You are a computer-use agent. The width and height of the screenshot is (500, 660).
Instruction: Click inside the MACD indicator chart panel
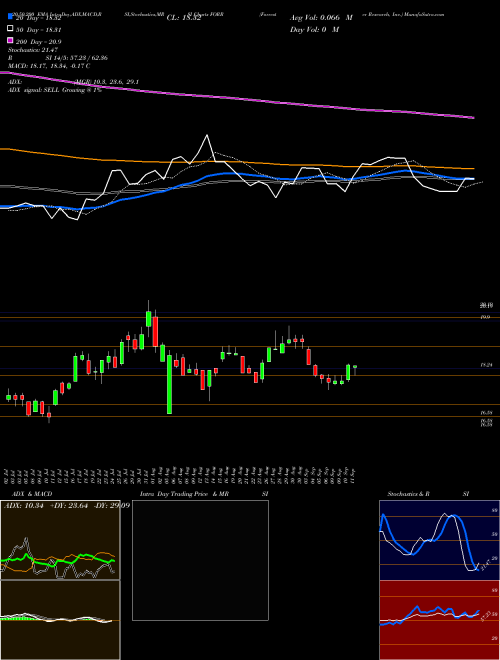point(60,620)
